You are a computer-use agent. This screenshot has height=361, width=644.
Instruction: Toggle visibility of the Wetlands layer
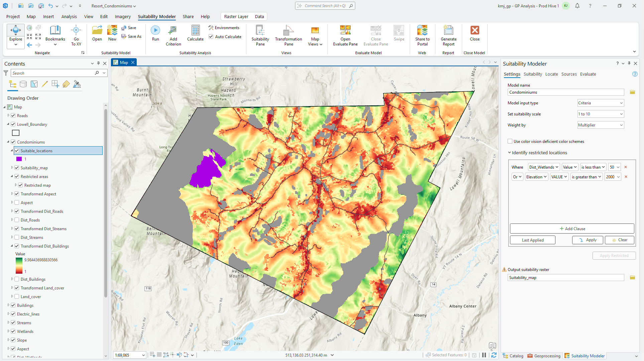[x=13, y=332]
